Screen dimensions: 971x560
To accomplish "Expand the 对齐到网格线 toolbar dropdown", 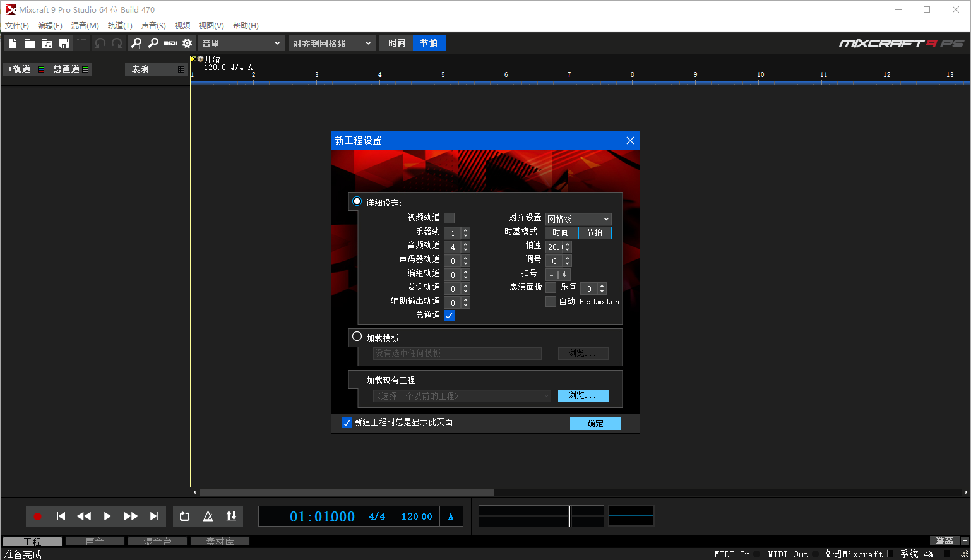I will point(332,44).
